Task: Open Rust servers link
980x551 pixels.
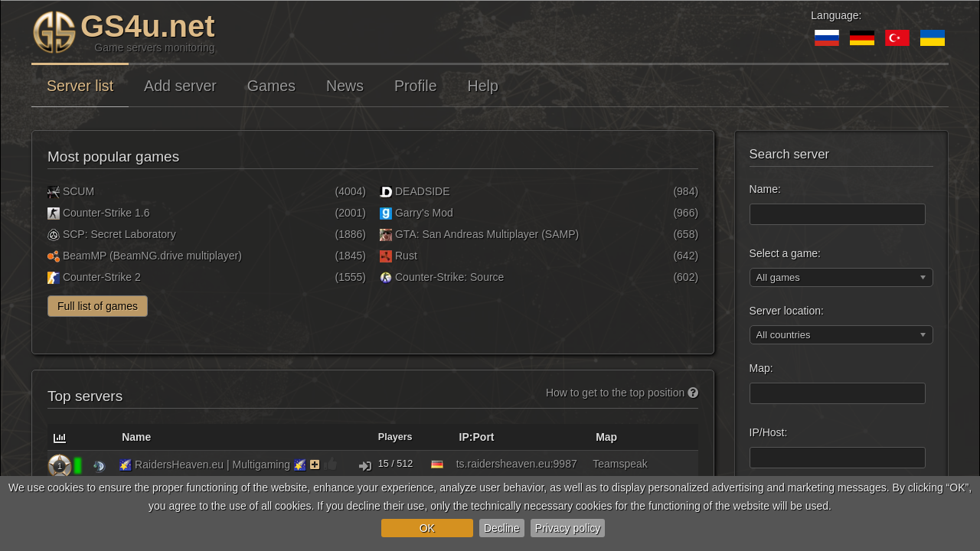Action: 406,256
